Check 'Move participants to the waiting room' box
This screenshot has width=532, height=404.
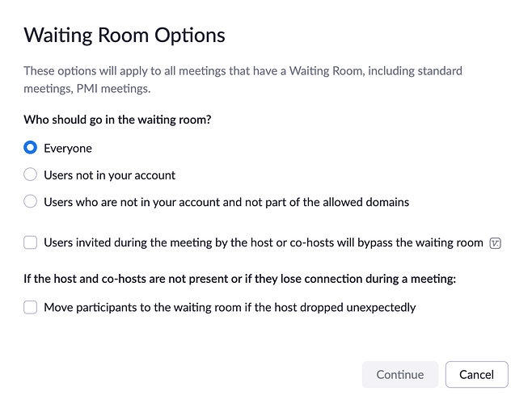click(x=31, y=307)
